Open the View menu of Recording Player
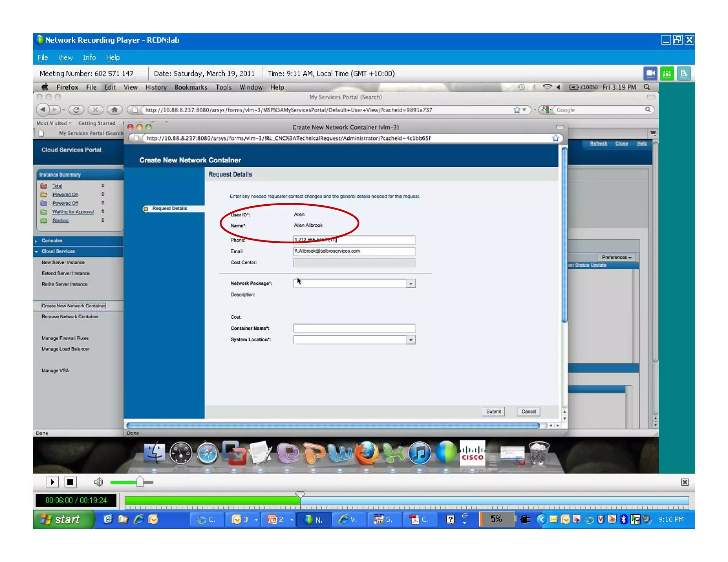 (x=65, y=58)
